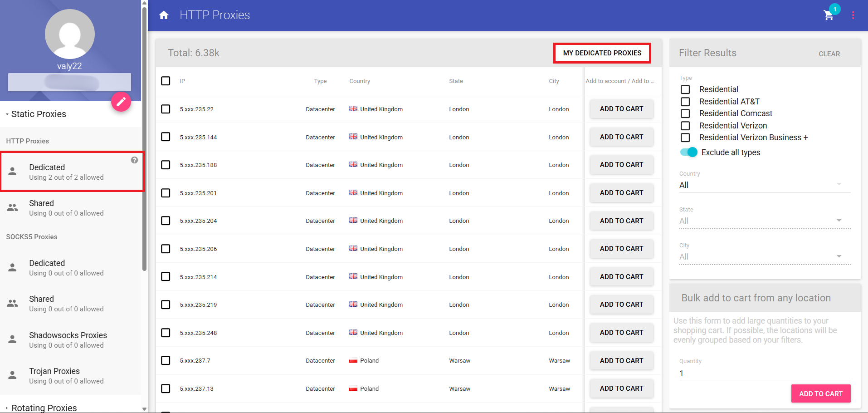Toggle the Exclude all types switch
Image resolution: width=868 pixels, height=413 pixels.
tap(688, 152)
